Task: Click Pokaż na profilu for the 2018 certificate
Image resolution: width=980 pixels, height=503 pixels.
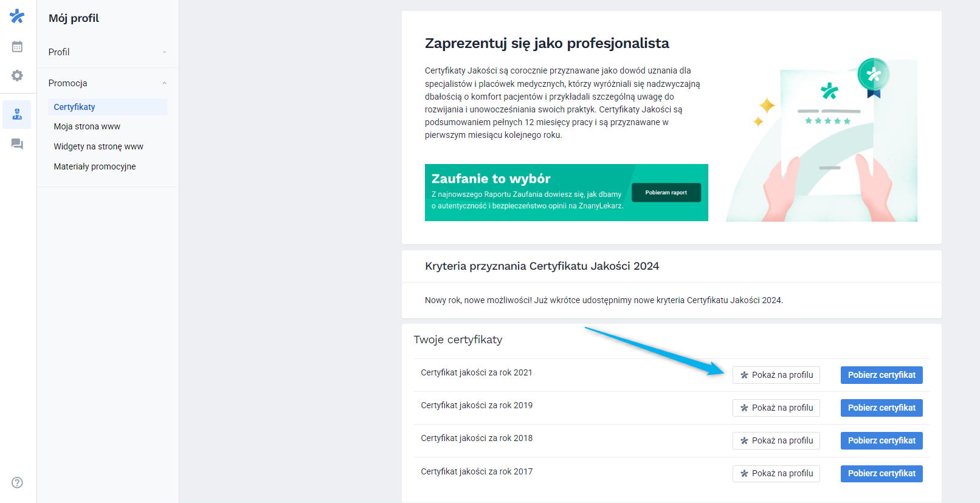Action: click(776, 440)
